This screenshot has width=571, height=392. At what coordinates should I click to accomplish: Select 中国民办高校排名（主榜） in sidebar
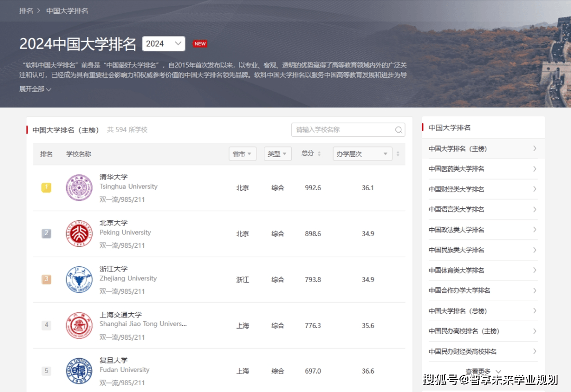pos(483,331)
